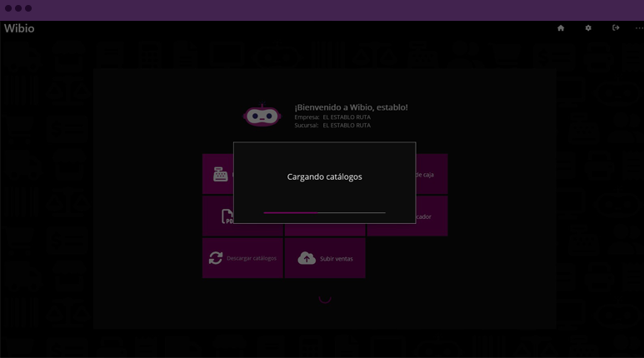Click the tile ending in 'de caja'
644x358 pixels.
[432, 174]
